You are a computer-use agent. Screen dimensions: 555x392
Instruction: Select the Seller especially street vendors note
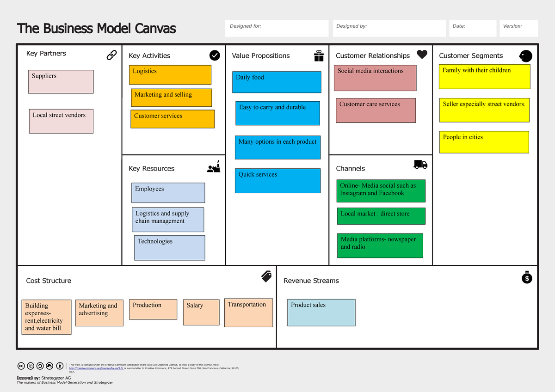tap(485, 110)
